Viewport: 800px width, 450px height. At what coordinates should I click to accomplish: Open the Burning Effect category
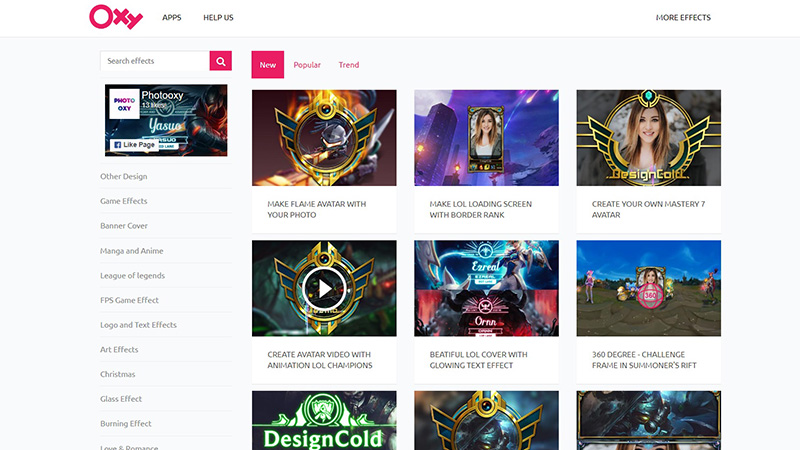click(126, 423)
